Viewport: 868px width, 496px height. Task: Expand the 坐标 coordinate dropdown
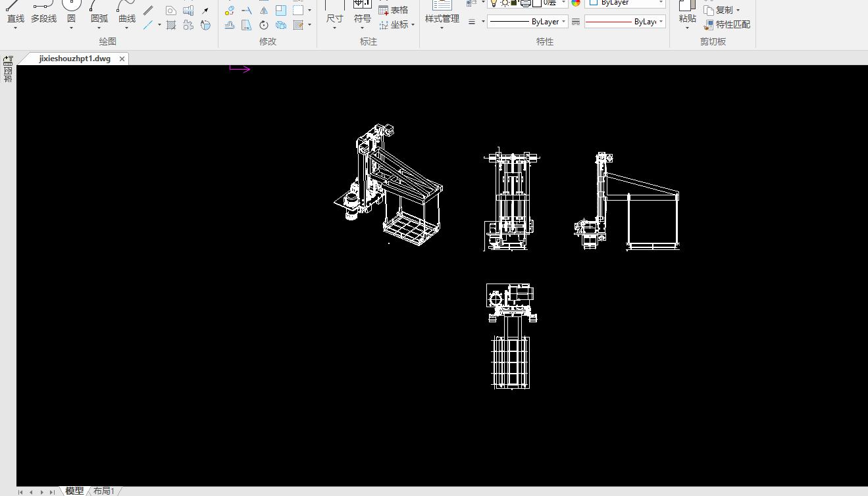tap(413, 25)
